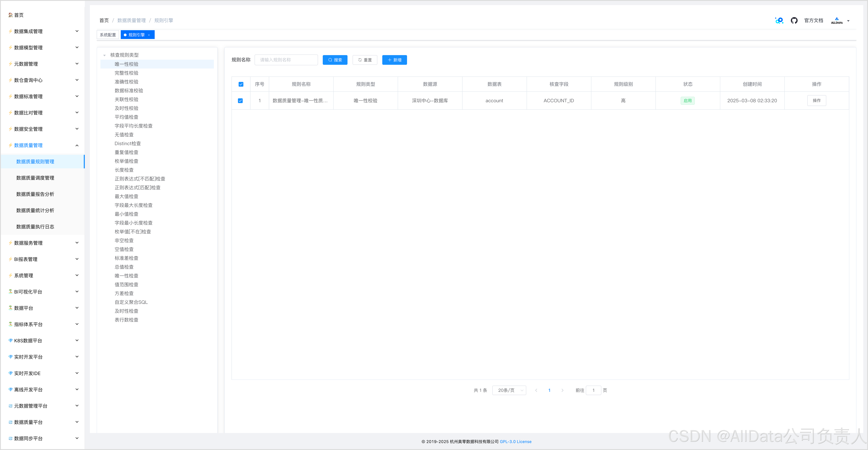
Task: Open the GitHub repository icon
Action: (794, 21)
